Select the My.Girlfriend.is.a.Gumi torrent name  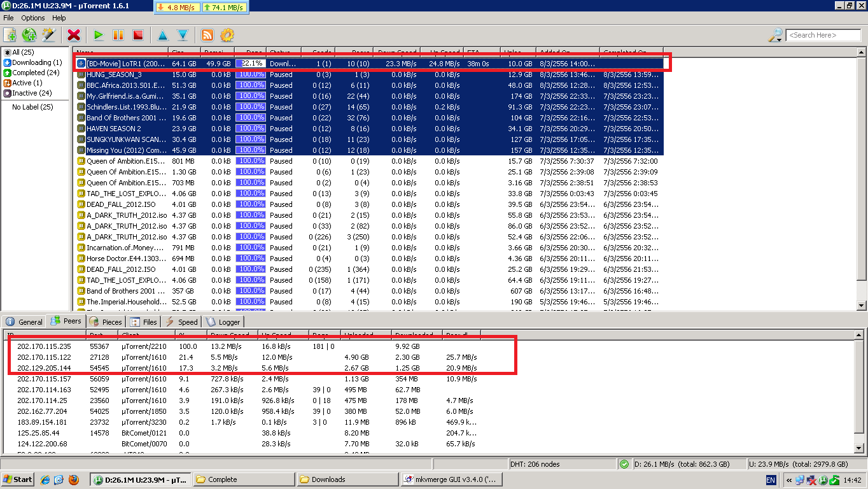click(126, 96)
